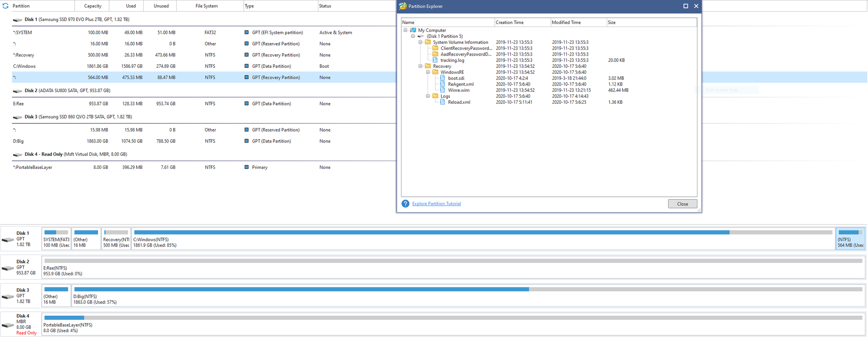Screen dimensions: 868x340
Task: Select the Reload.xml file entry
Action: [x=459, y=102]
